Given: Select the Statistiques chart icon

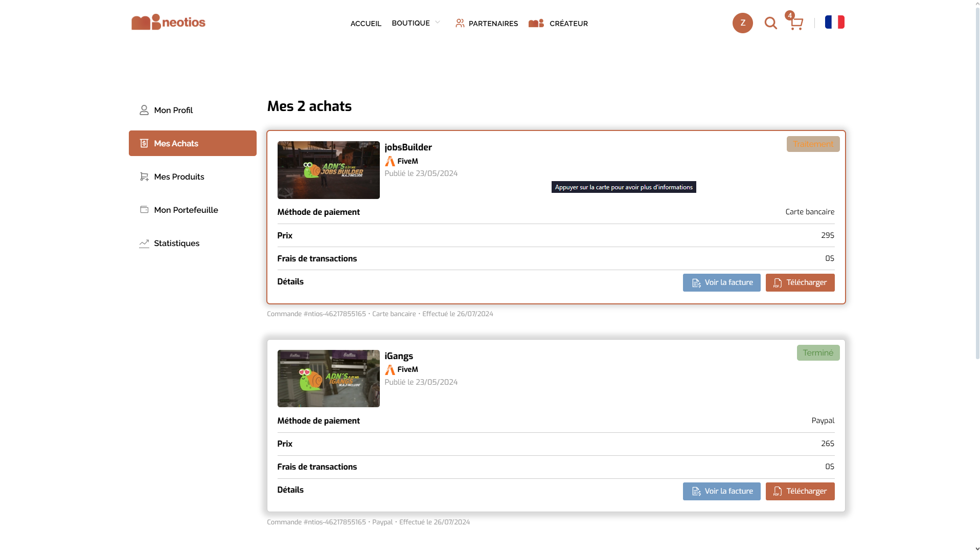Looking at the screenshot, I should click(x=144, y=243).
